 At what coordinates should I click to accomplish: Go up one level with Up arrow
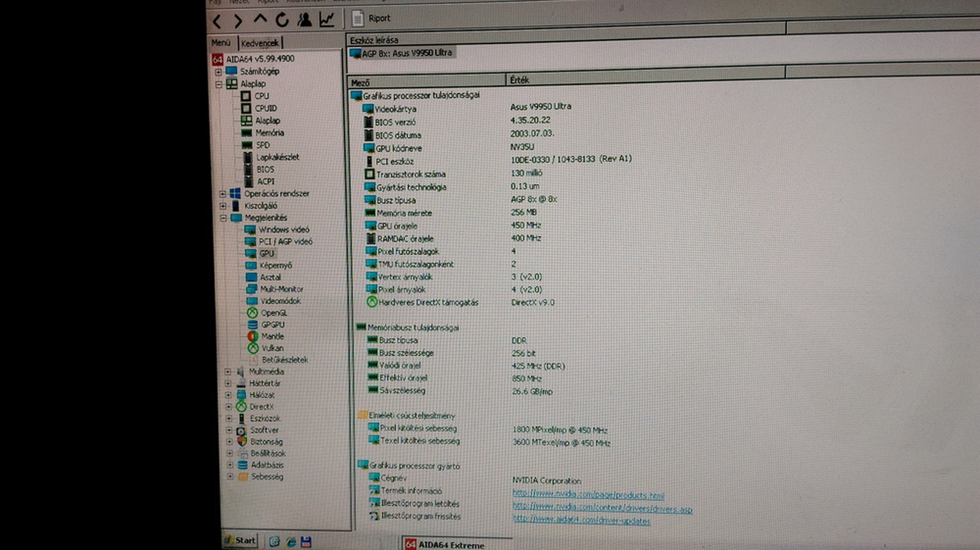(x=260, y=20)
